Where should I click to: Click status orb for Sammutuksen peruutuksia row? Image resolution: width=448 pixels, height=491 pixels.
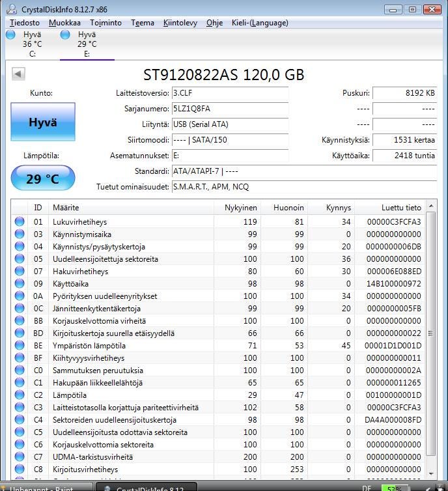(x=20, y=370)
